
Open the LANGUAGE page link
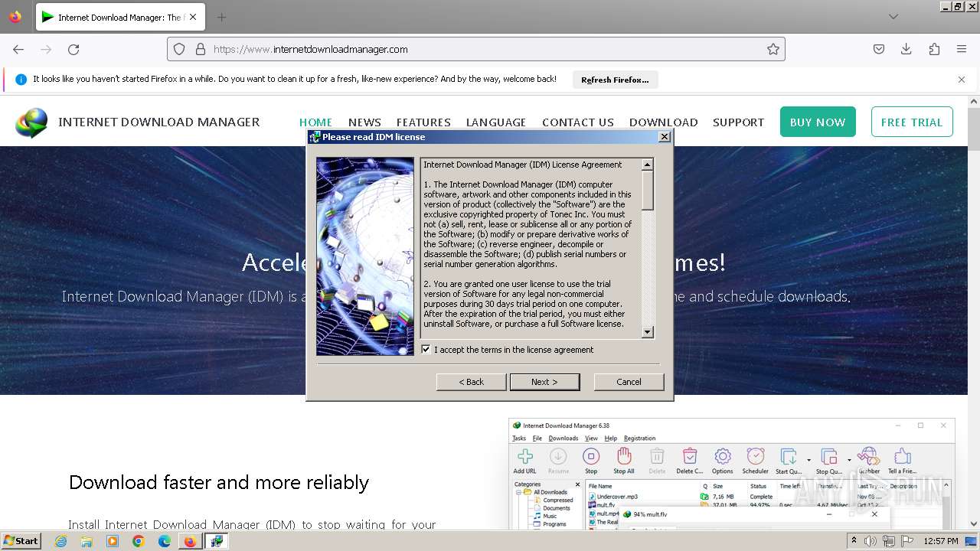[x=496, y=122]
